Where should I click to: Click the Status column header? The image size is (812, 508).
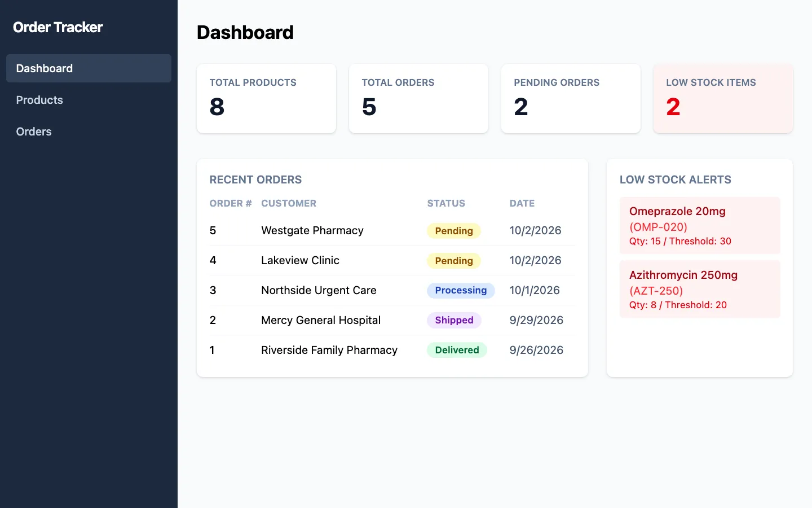(x=446, y=203)
